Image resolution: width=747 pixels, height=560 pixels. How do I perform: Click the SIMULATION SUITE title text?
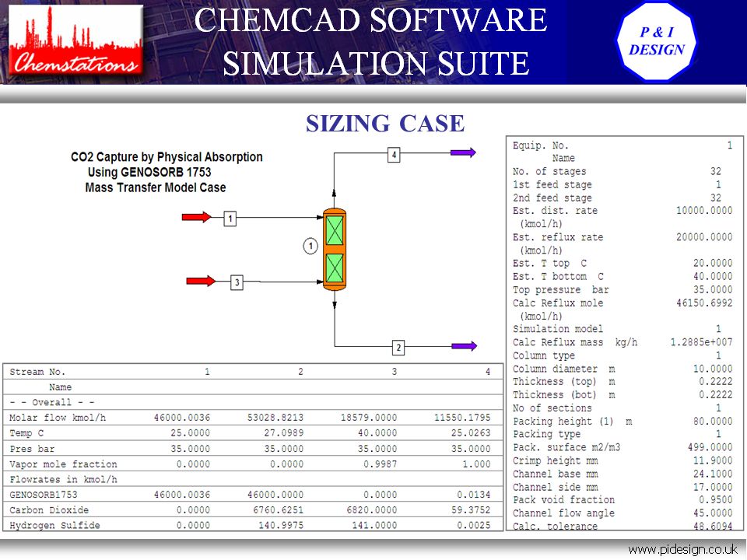click(x=376, y=63)
